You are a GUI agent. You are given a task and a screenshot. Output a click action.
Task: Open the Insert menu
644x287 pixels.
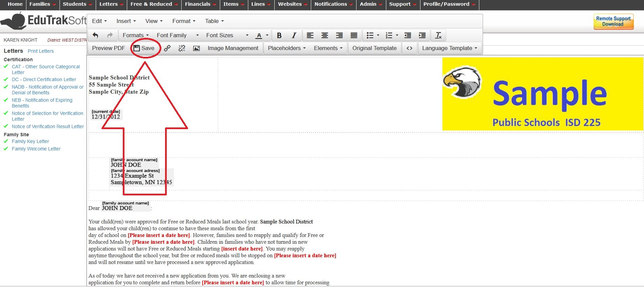click(126, 21)
